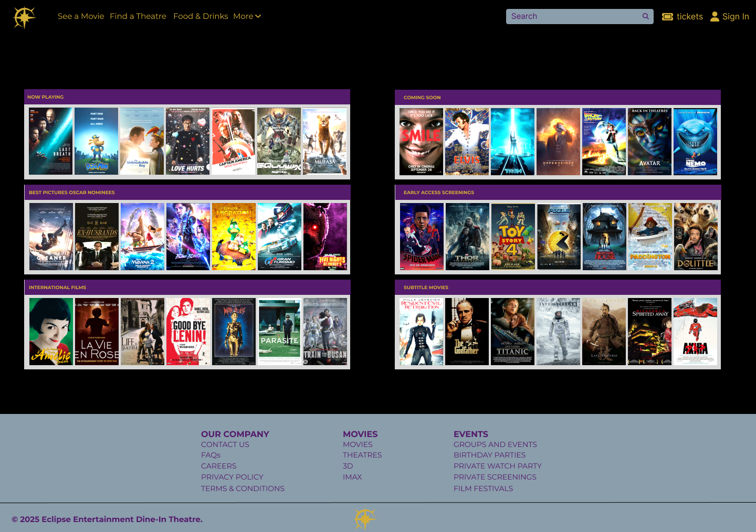Select The Godfather poster
756x532 pixels.
[x=467, y=332]
